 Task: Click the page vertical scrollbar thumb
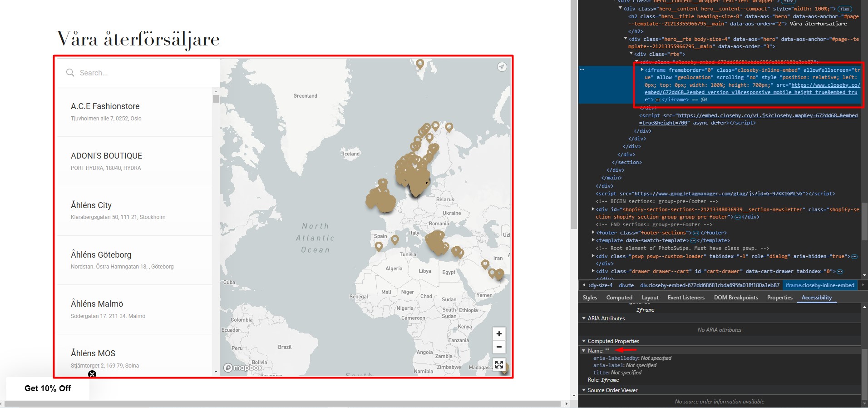tap(574, 114)
